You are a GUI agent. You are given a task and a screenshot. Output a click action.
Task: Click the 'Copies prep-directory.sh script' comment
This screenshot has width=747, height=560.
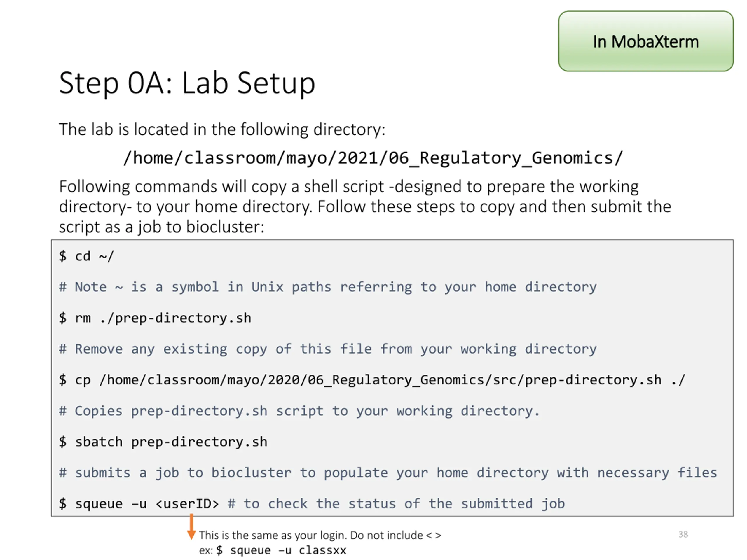click(x=299, y=411)
